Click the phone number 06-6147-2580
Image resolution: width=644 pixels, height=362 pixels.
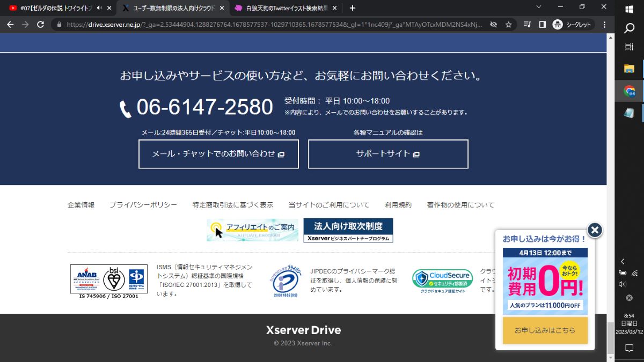pyautogui.click(x=204, y=107)
